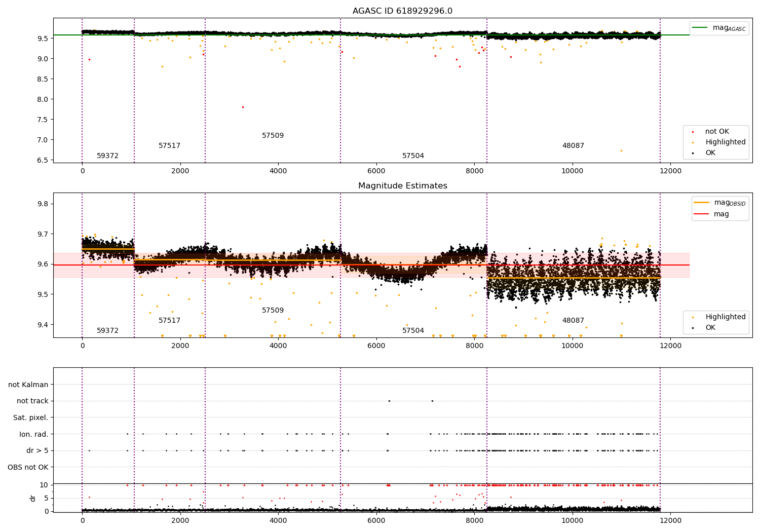Click obsid label 57504 in the top plot
Viewport: 760px width, 532px height.
pyautogui.click(x=413, y=156)
